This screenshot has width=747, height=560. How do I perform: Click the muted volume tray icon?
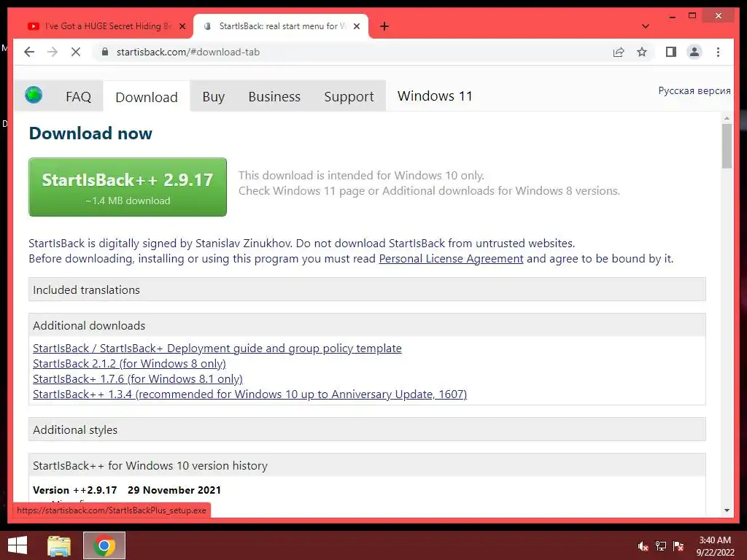[x=643, y=546]
